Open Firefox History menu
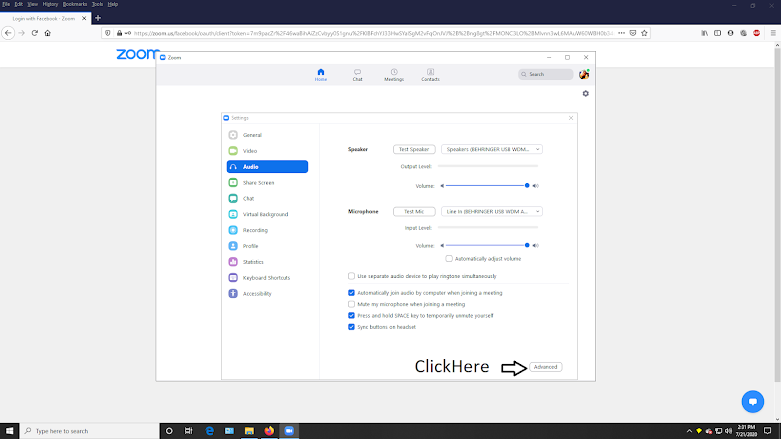This screenshot has width=781, height=439. (x=50, y=4)
